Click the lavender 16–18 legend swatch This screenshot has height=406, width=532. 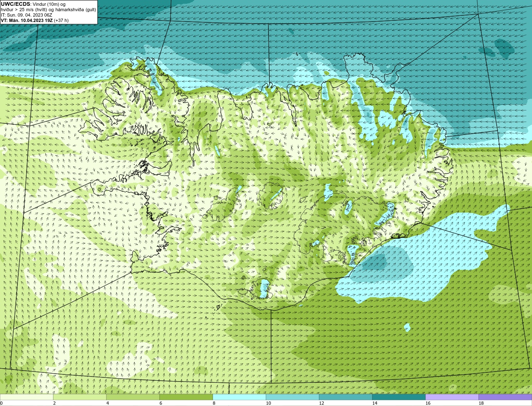click(453, 397)
